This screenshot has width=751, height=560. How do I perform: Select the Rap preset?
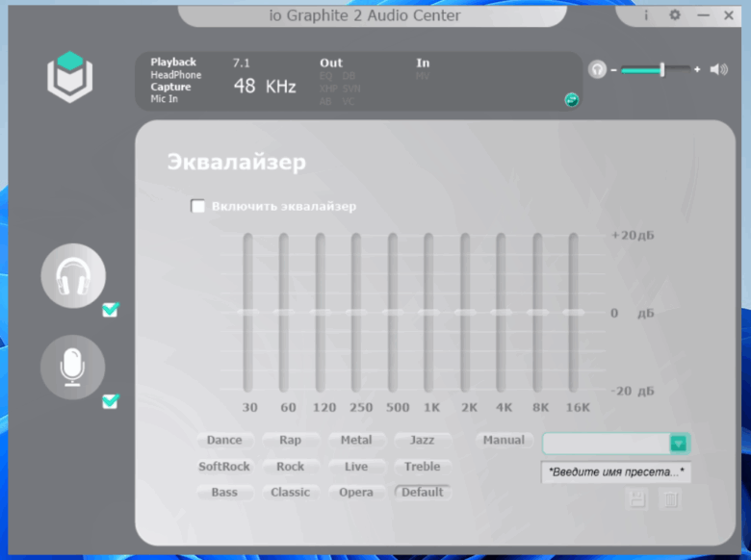pyautogui.click(x=290, y=440)
